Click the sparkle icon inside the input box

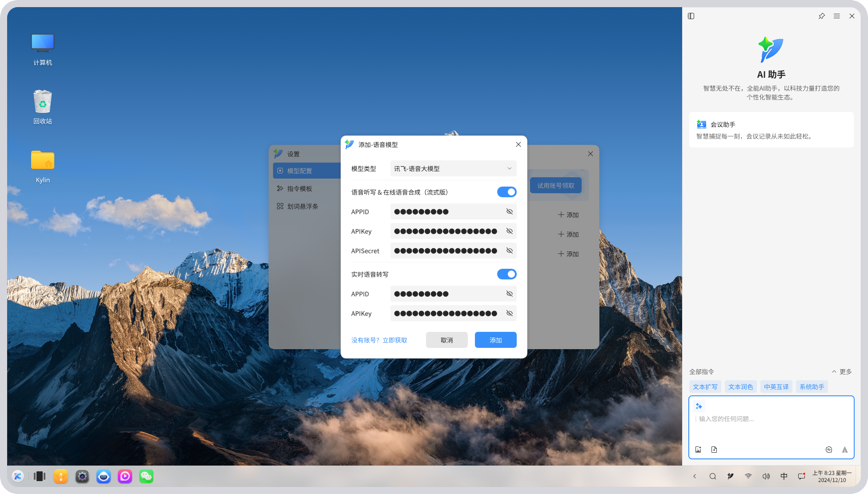[x=699, y=406]
